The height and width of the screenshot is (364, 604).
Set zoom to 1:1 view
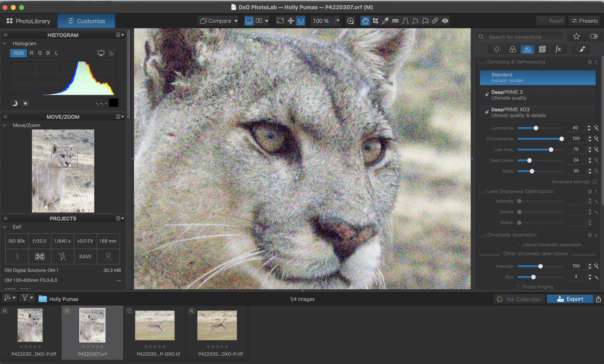[x=301, y=21]
